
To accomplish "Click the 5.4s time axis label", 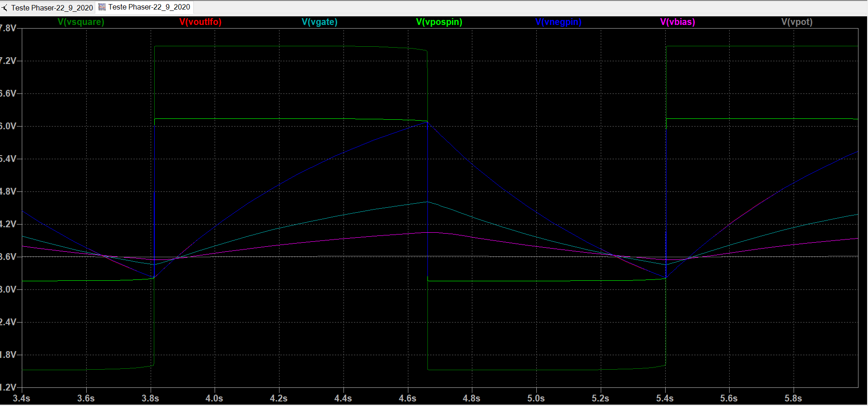I will [x=665, y=398].
